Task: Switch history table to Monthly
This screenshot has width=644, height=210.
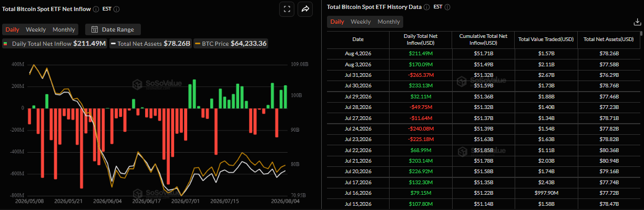Action: click(389, 22)
